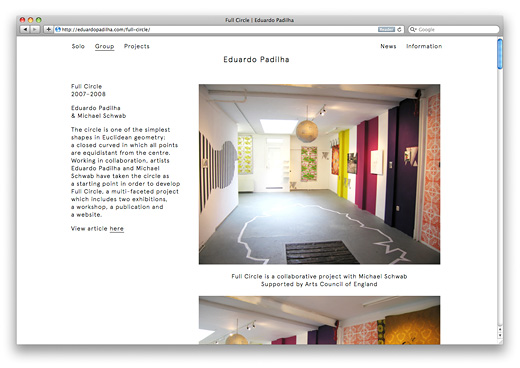Click the Eduardo Padilha site title
This screenshot has height=368, width=520.
point(256,60)
